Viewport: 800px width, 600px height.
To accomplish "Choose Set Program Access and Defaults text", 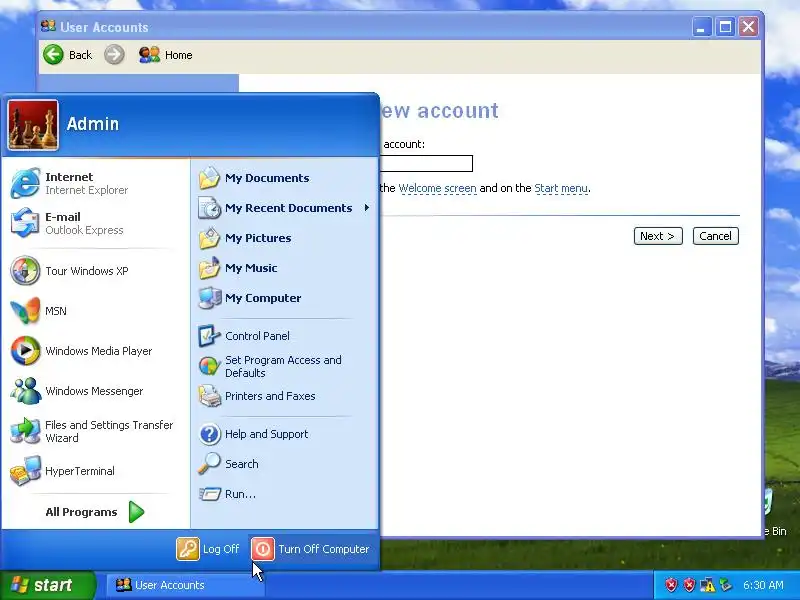I will coord(283,366).
